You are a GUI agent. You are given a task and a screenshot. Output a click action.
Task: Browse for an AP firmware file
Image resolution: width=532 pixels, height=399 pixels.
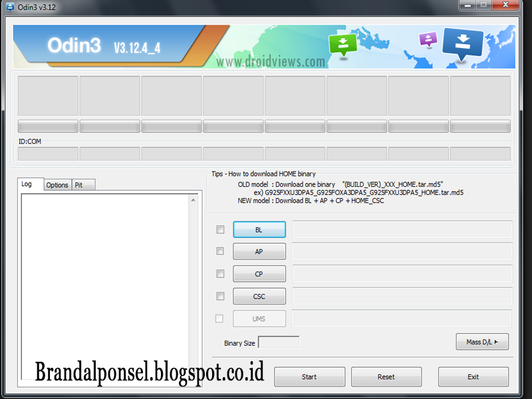pos(259,251)
